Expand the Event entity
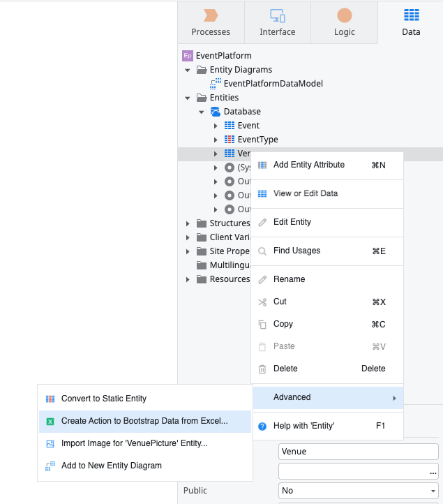443x504 pixels. click(216, 126)
